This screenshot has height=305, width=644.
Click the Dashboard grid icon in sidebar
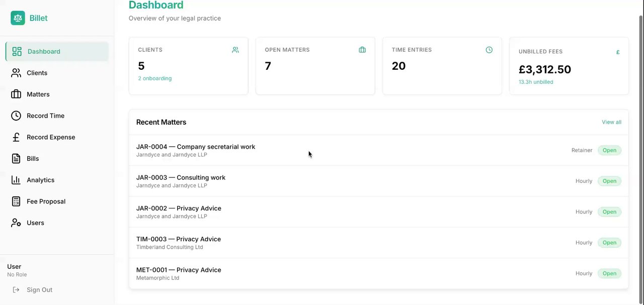[17, 51]
